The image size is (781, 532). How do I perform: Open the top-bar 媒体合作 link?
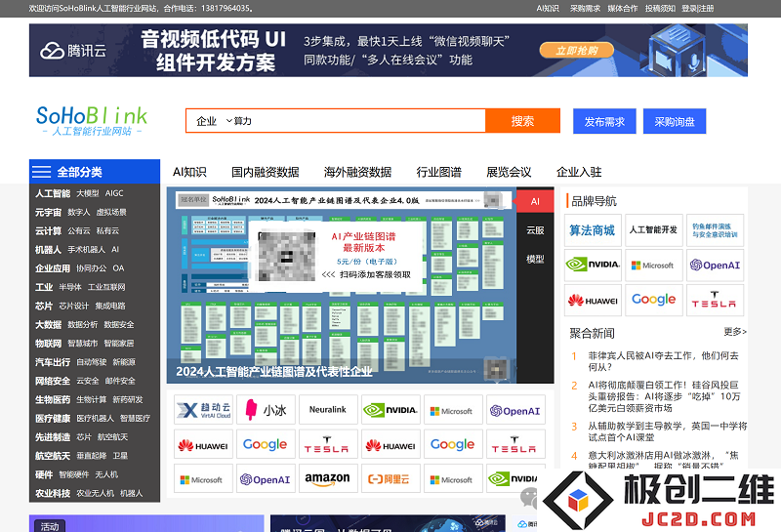pyautogui.click(x=623, y=9)
